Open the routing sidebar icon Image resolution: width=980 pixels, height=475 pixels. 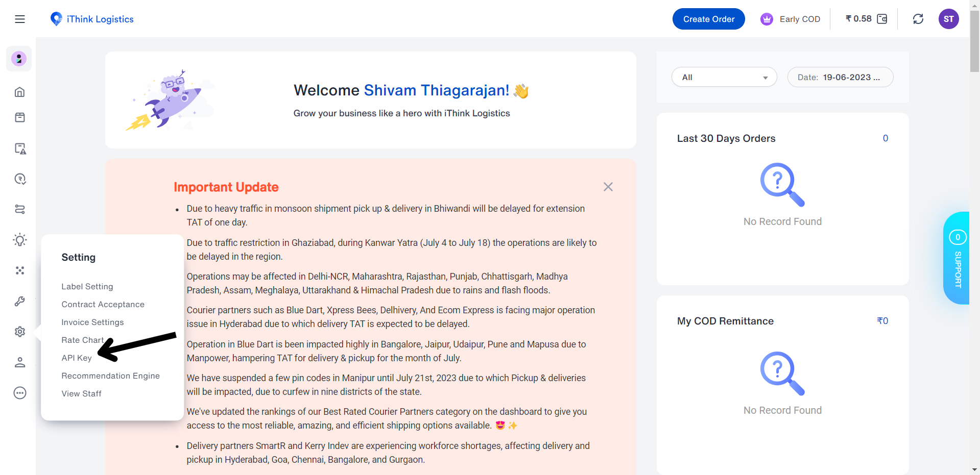point(20,209)
